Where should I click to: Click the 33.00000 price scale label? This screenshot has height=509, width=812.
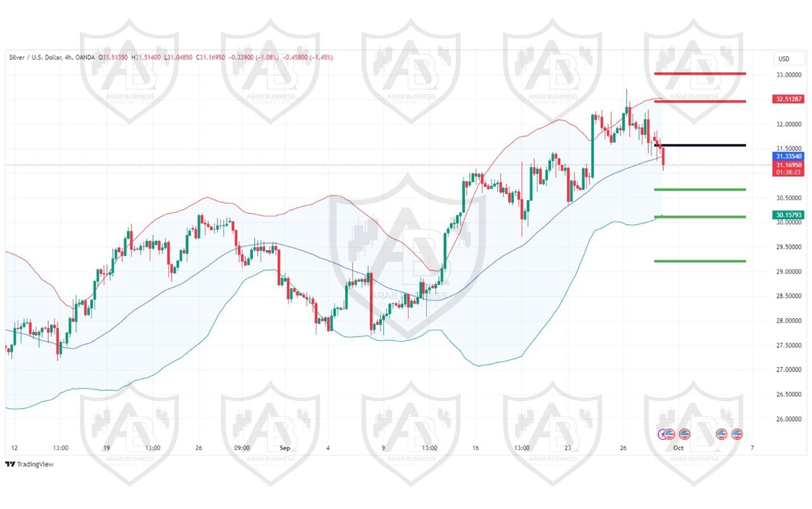tap(787, 75)
